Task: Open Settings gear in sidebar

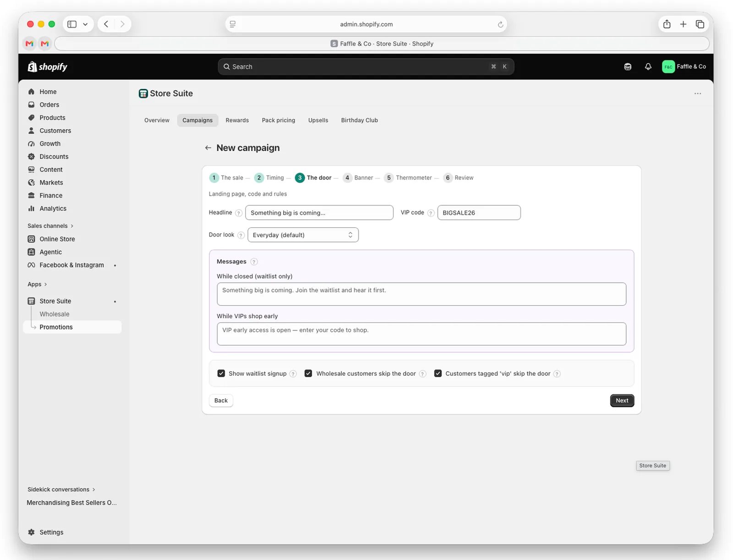Action: point(31,533)
